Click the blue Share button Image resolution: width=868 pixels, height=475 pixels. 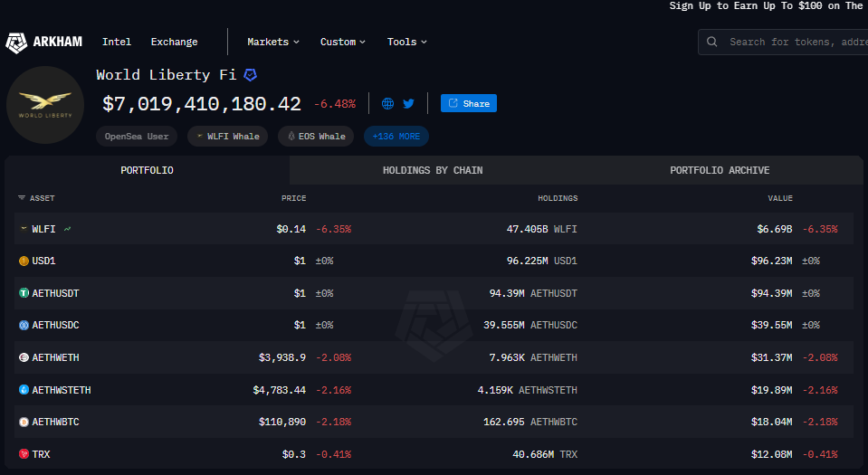click(469, 104)
